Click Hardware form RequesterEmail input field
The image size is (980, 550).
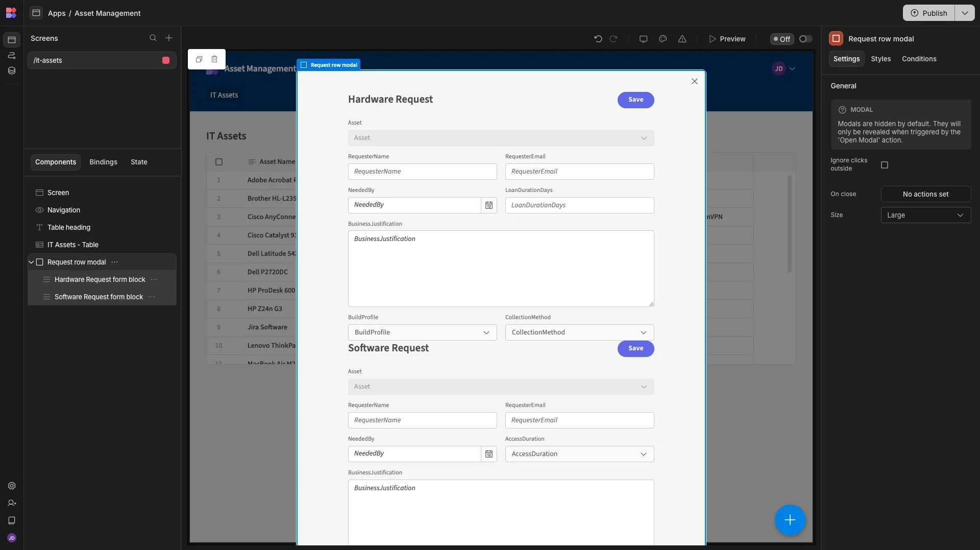coord(579,172)
